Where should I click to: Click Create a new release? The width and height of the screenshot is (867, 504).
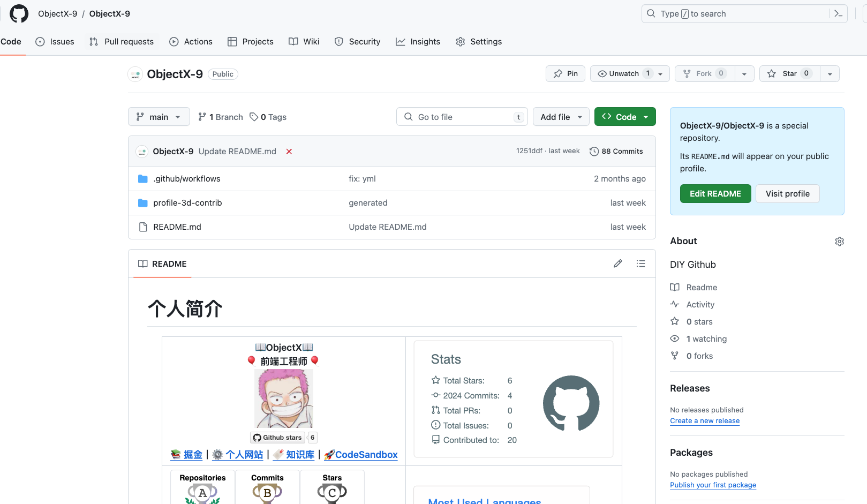click(x=705, y=421)
